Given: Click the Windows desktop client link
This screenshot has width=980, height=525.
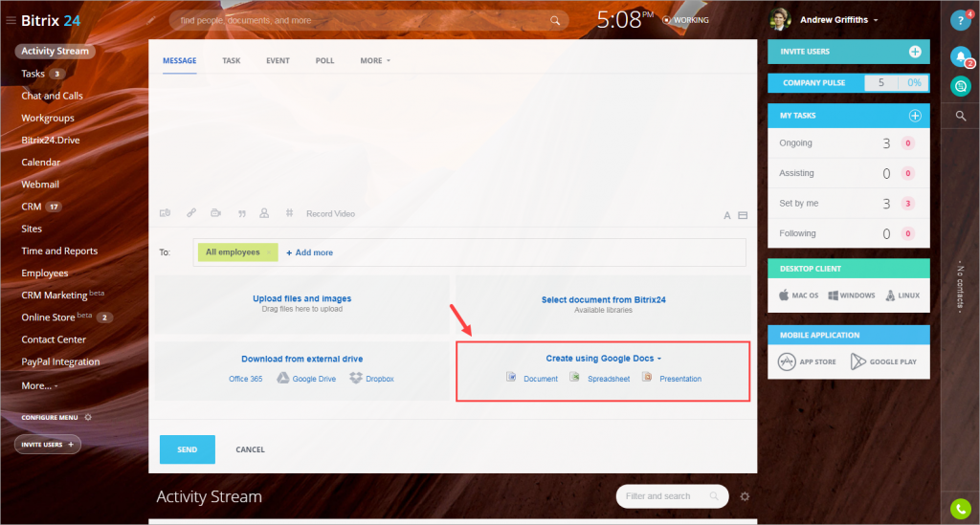Looking at the screenshot, I should coord(851,295).
